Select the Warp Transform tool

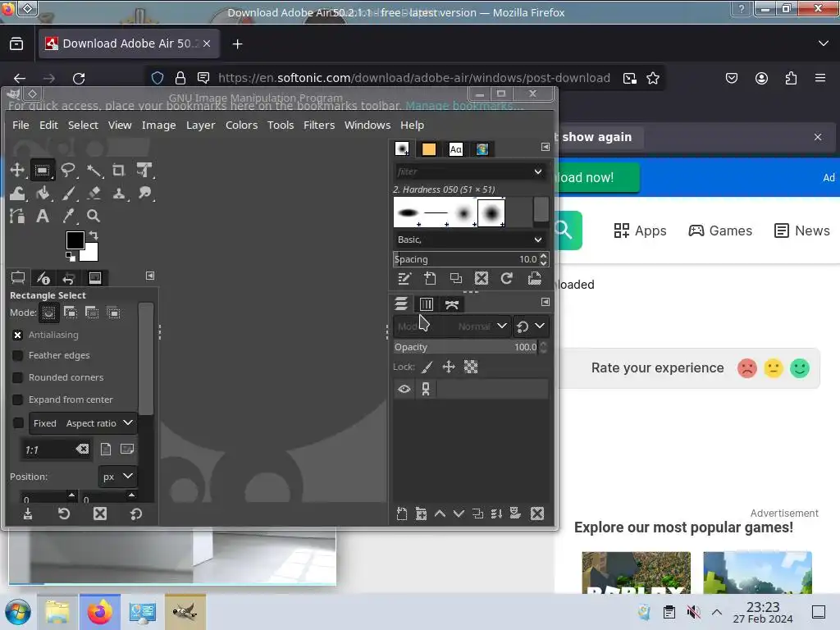[x=17, y=194]
